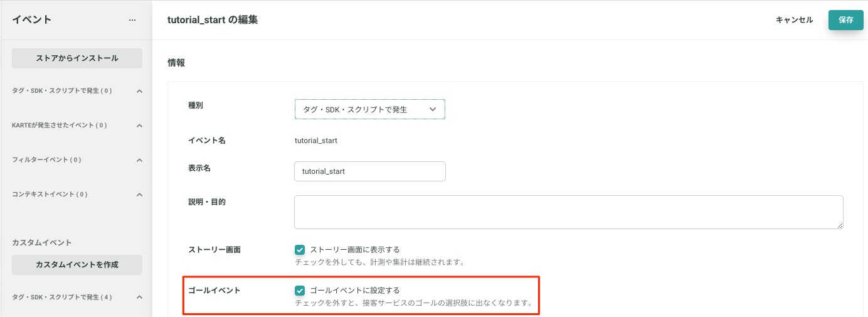
Task: Click the textarea resize handle corner
Action: [840, 225]
